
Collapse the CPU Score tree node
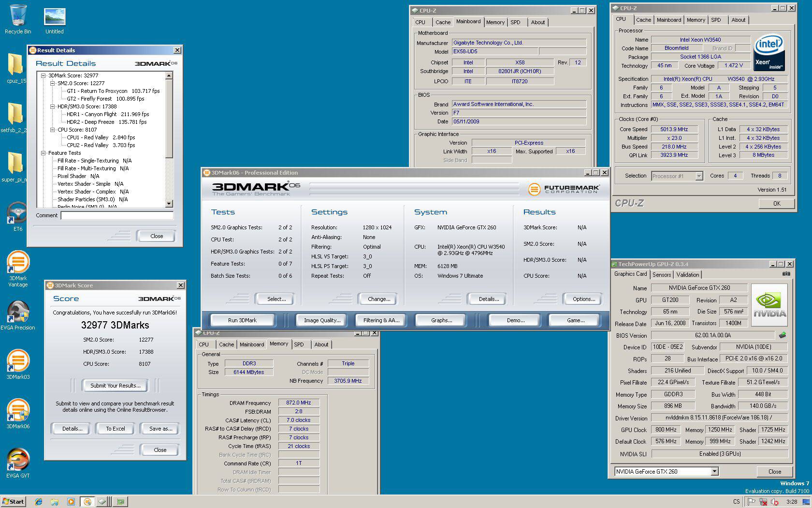(x=52, y=130)
